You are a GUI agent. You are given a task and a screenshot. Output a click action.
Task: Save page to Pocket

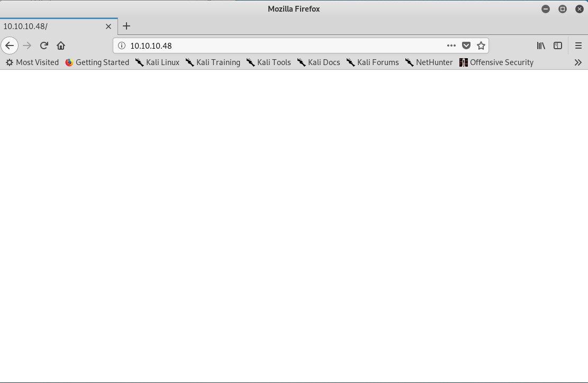(x=466, y=45)
